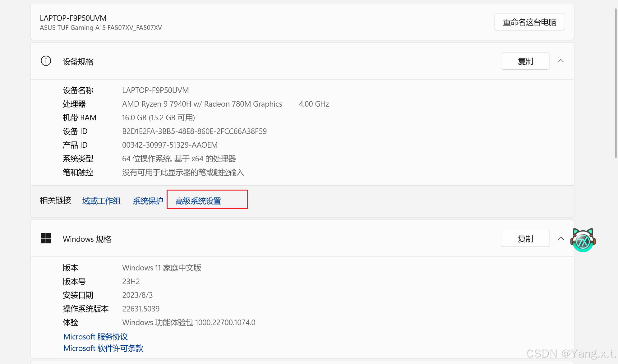
Task: Click the floating cat mascot icon
Action: 583,240
